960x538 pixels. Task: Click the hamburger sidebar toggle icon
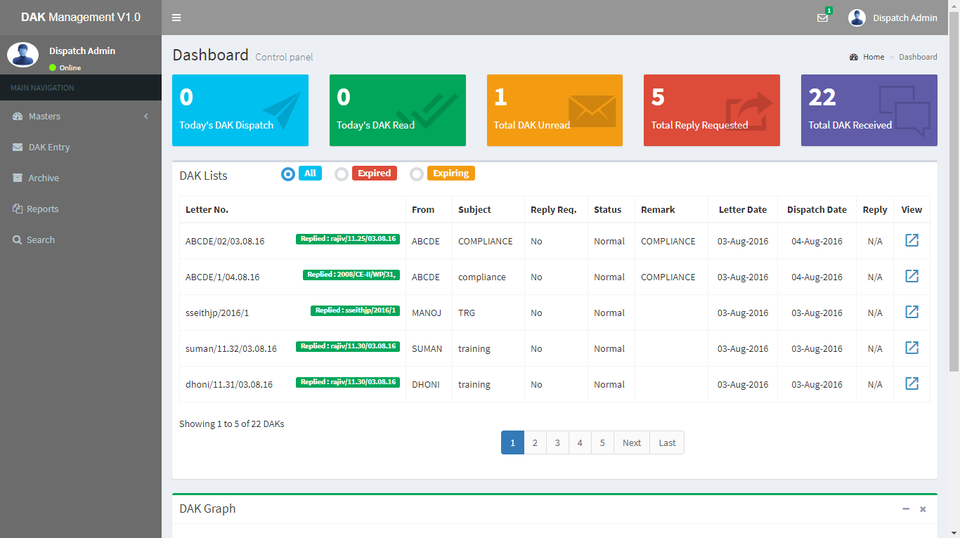(x=176, y=18)
